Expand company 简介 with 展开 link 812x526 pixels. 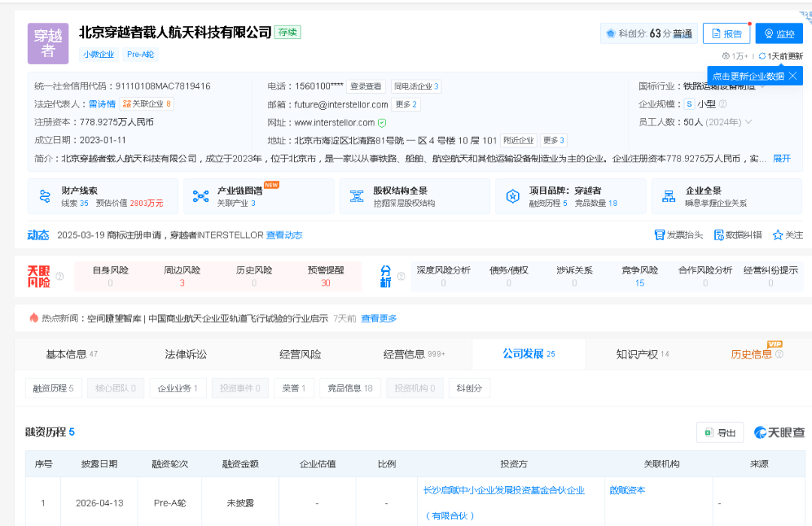click(x=782, y=159)
